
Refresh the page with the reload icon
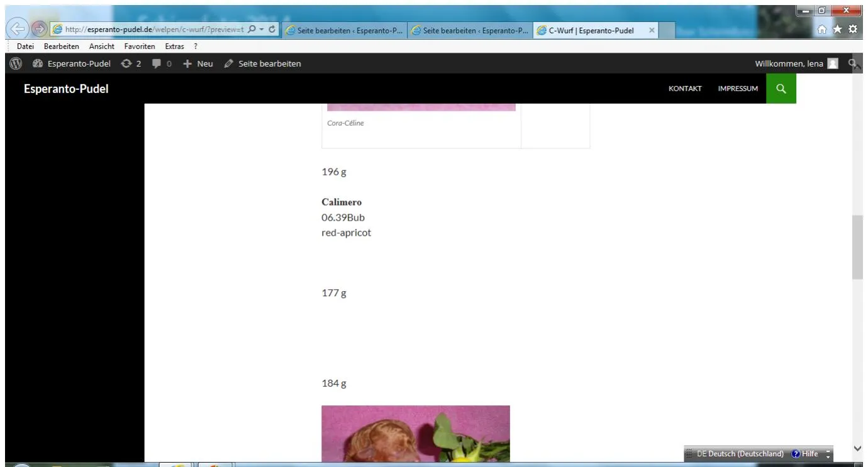(272, 30)
